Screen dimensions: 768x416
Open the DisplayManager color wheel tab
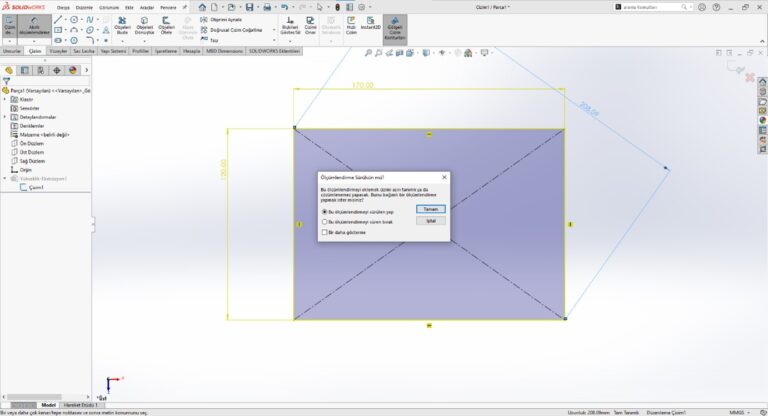click(72, 70)
